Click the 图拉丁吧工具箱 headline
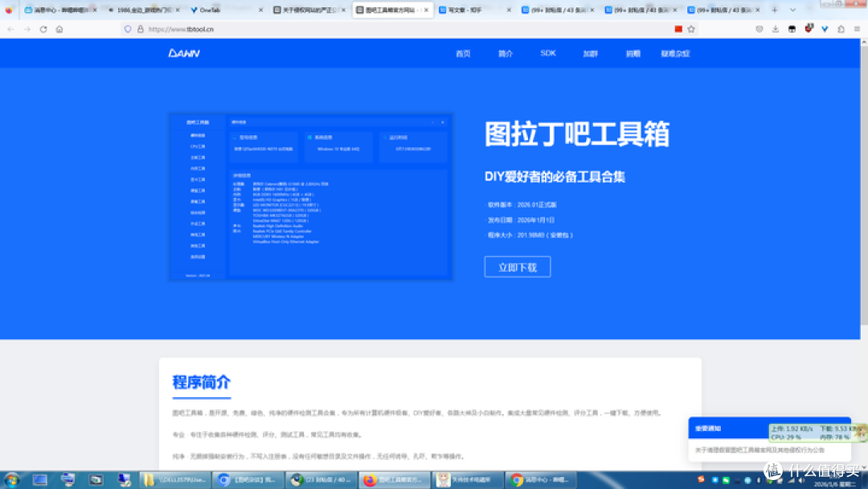This screenshot has height=489, width=868. click(x=577, y=134)
